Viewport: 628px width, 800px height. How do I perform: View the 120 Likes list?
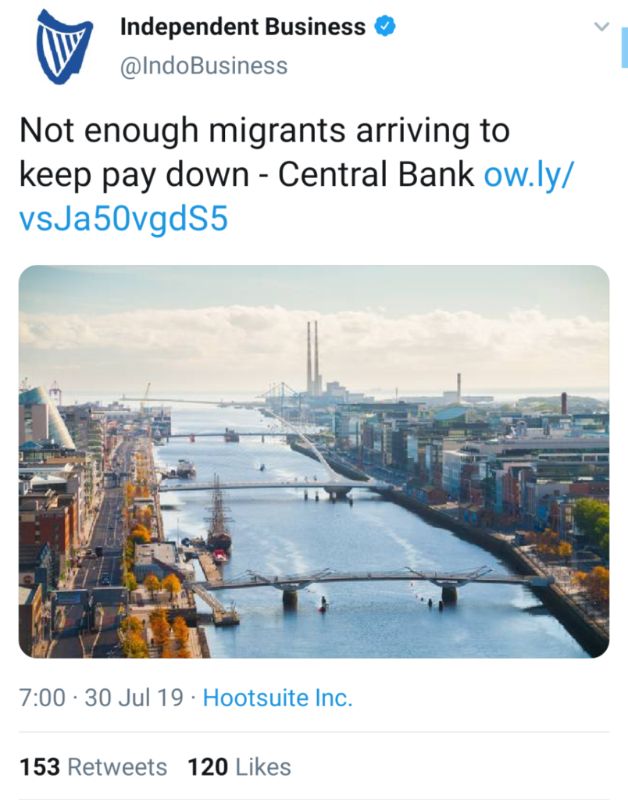[x=239, y=767]
